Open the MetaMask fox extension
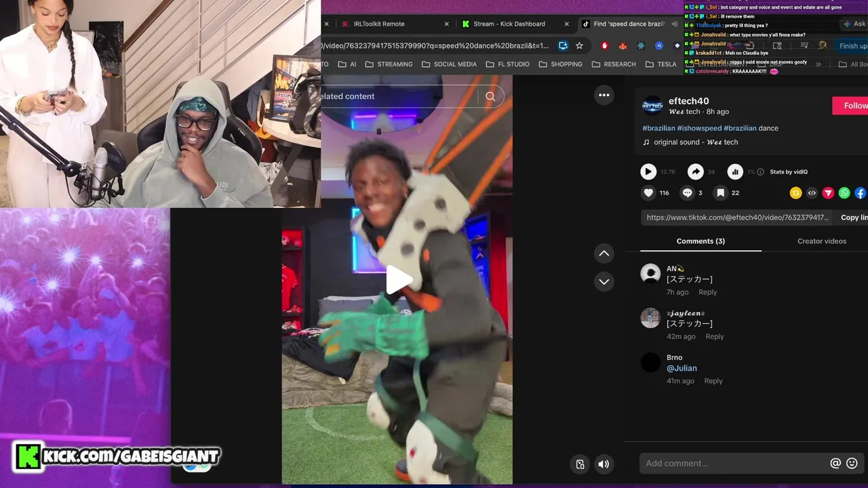This screenshot has height=488, width=868. (x=623, y=45)
